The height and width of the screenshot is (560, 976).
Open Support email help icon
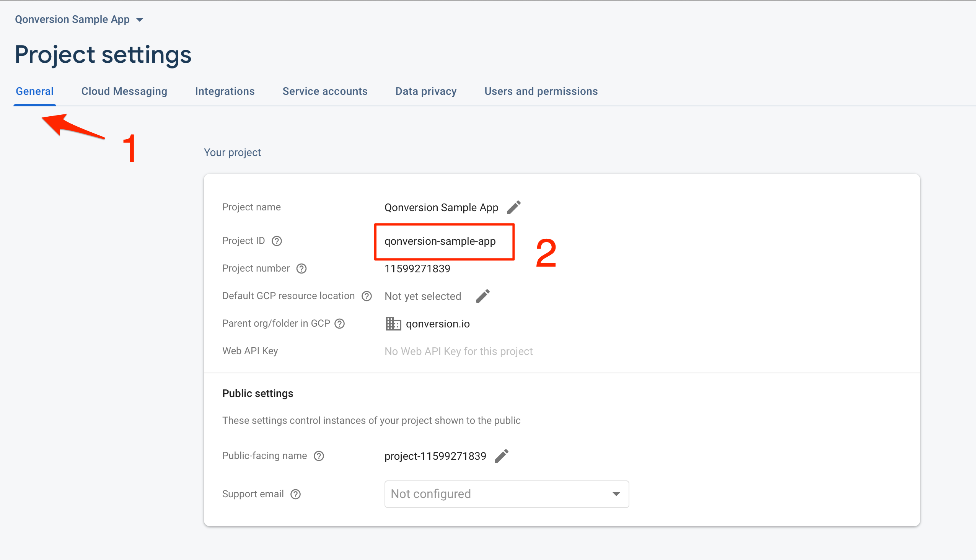coord(295,494)
